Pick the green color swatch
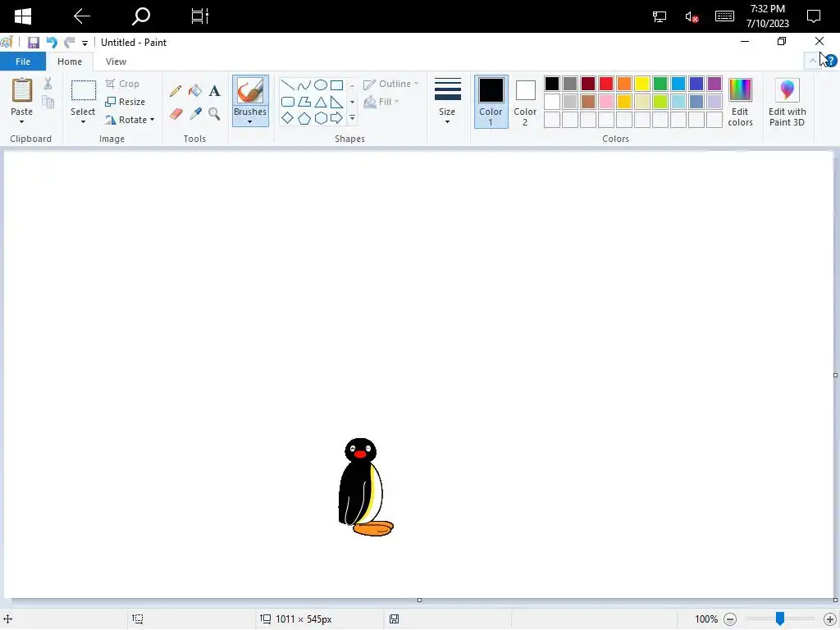 pyautogui.click(x=660, y=84)
